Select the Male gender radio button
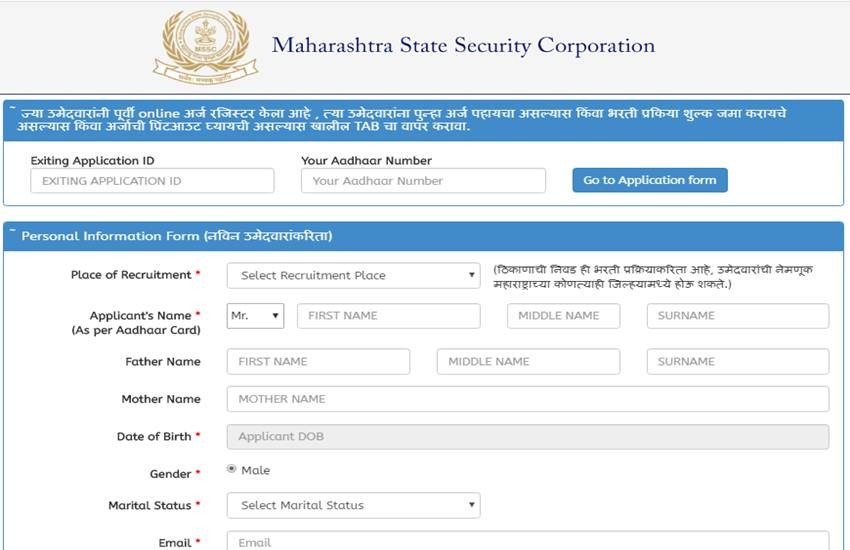 point(232,470)
